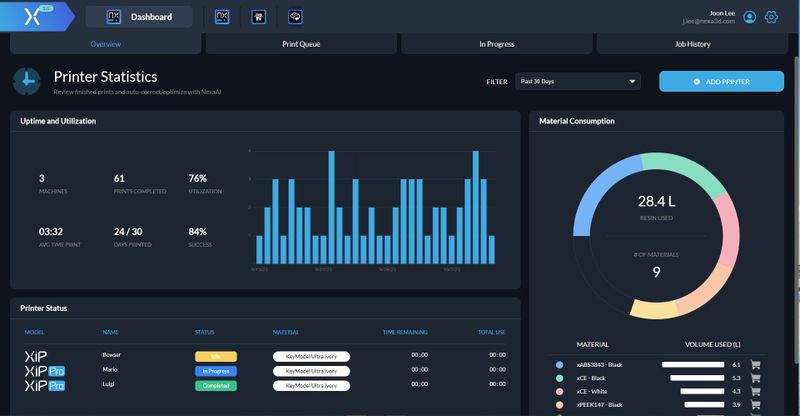
Task: Click the cart icon for xCE - Black
Action: (x=756, y=378)
